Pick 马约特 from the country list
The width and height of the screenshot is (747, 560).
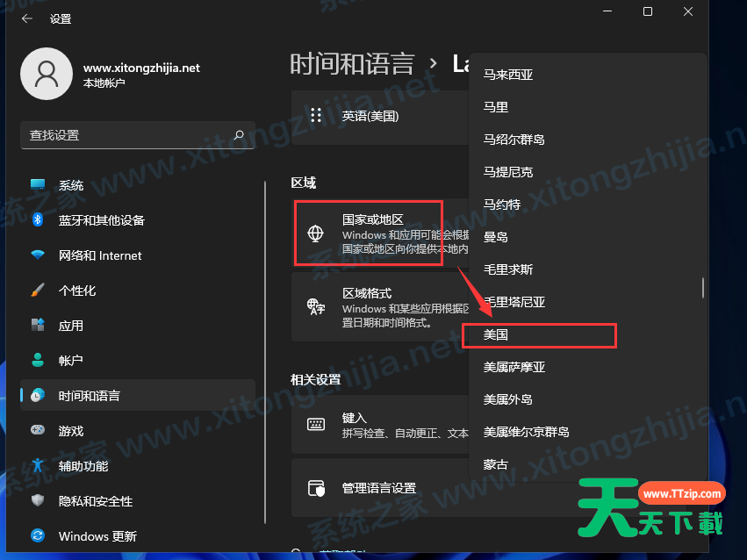[x=586, y=205]
